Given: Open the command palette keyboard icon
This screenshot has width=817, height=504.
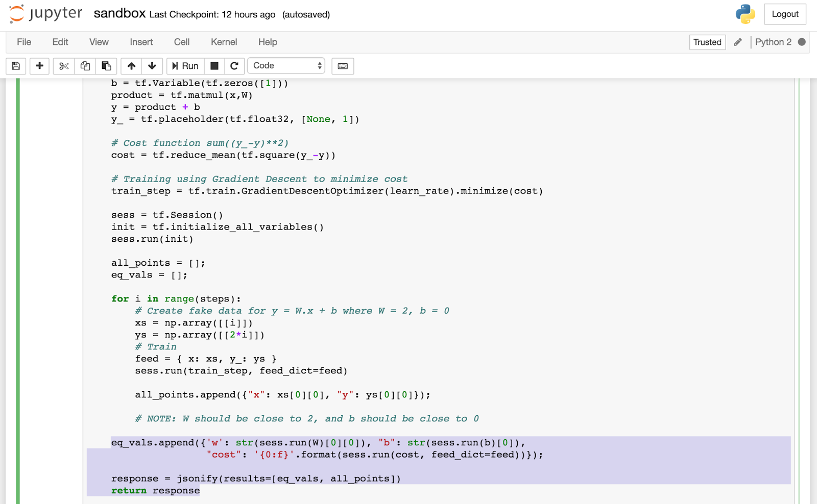Looking at the screenshot, I should [x=343, y=66].
